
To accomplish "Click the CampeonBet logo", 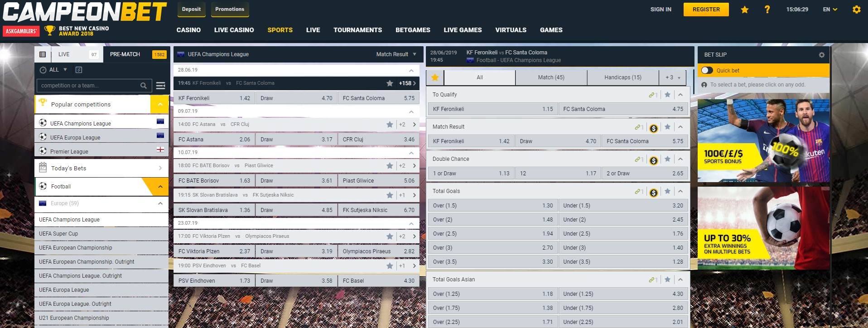I will click(85, 12).
